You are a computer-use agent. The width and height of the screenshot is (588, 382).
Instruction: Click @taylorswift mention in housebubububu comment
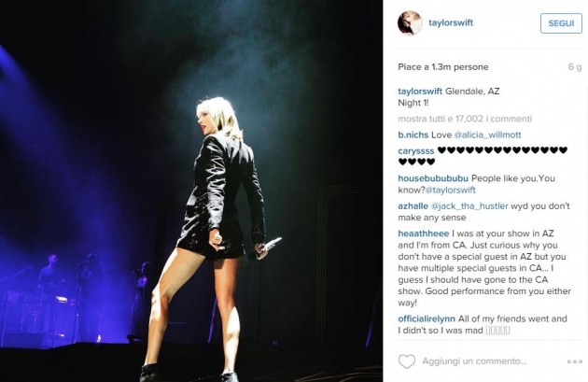point(451,191)
